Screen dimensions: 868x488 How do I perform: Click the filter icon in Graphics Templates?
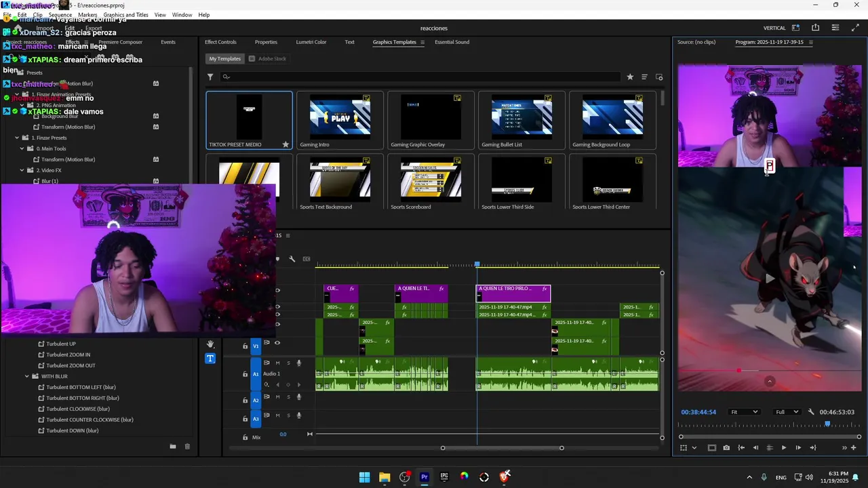[210, 77]
